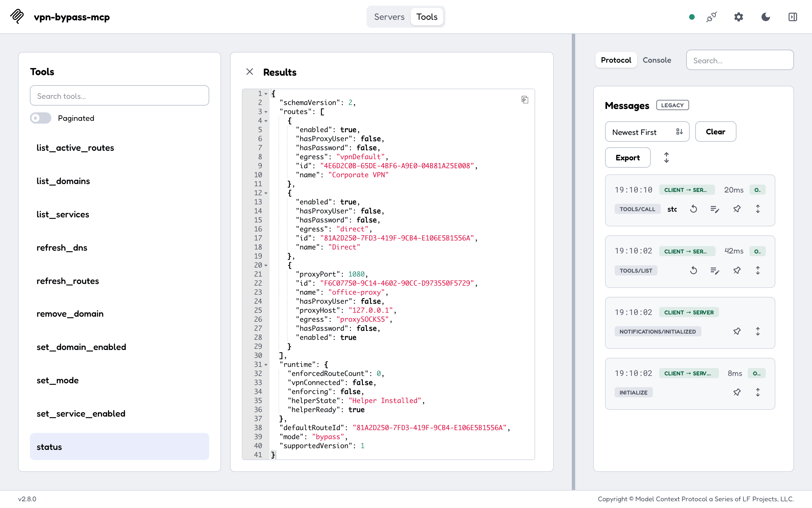Screen dimensions: 812x508
Task: Pin the NOTIFICATIONS/INITIALIZED message
Action: pos(737,332)
